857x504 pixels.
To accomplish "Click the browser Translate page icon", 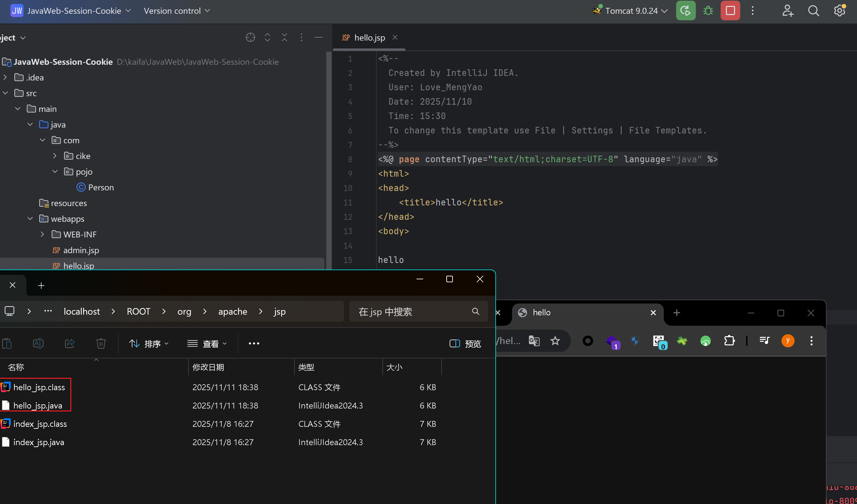I will pos(534,341).
